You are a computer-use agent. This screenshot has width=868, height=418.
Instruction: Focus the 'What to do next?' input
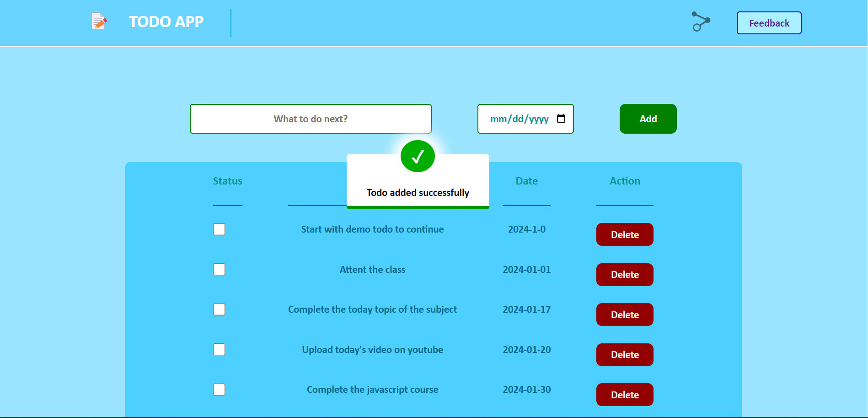click(x=311, y=119)
